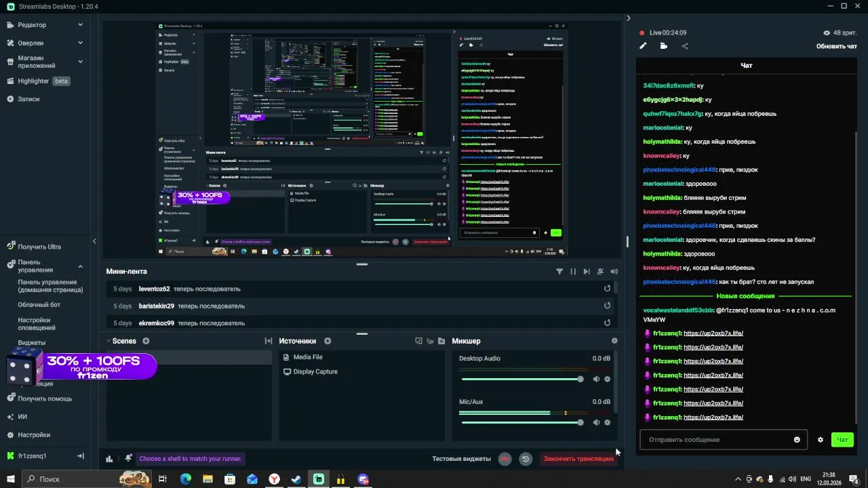Collapse the chat panel arrow
This screenshot has width=868, height=488.
(x=628, y=18)
